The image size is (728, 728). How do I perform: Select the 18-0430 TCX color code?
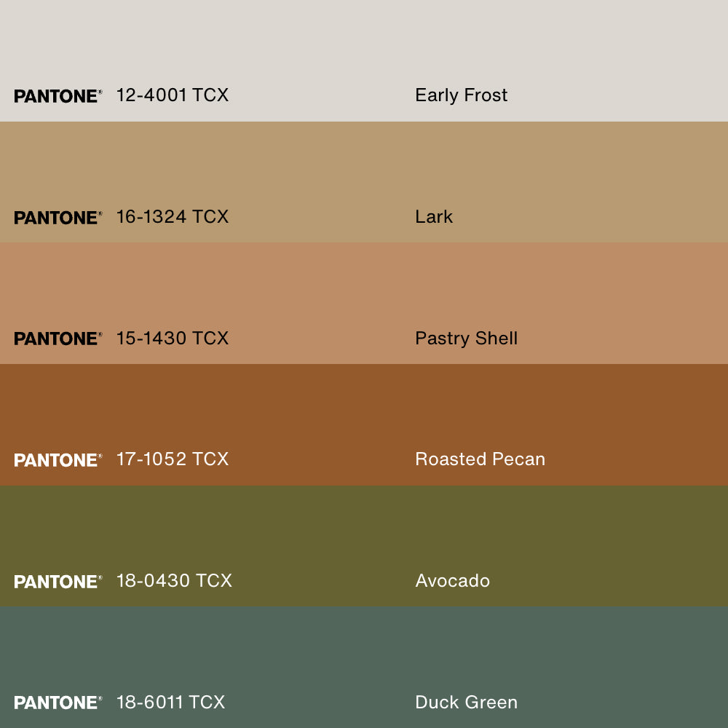coord(174,581)
